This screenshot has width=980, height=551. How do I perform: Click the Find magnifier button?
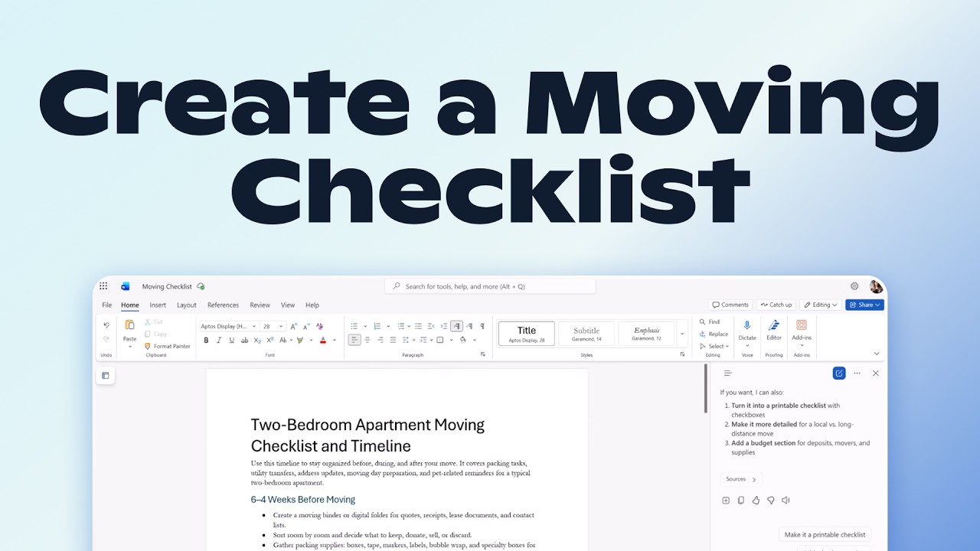[709, 322]
